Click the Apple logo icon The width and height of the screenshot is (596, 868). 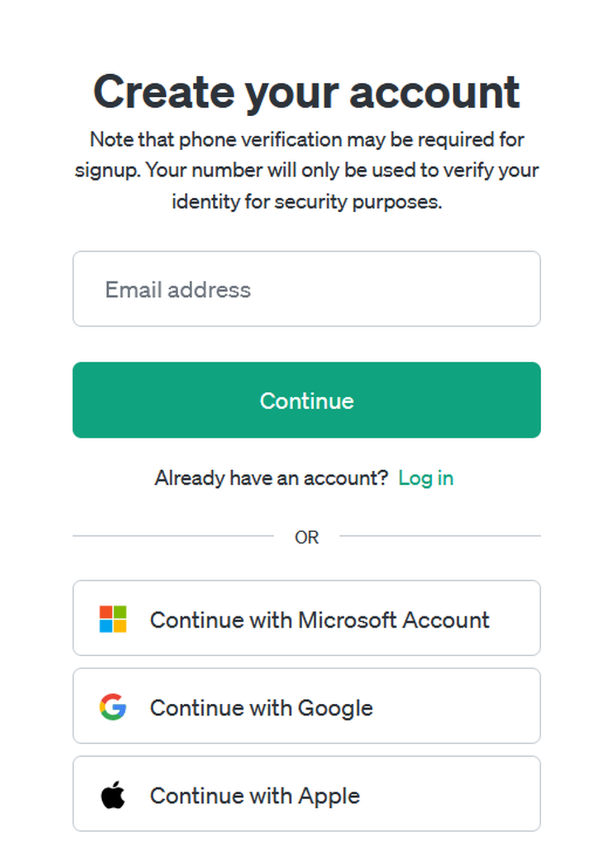(x=113, y=795)
